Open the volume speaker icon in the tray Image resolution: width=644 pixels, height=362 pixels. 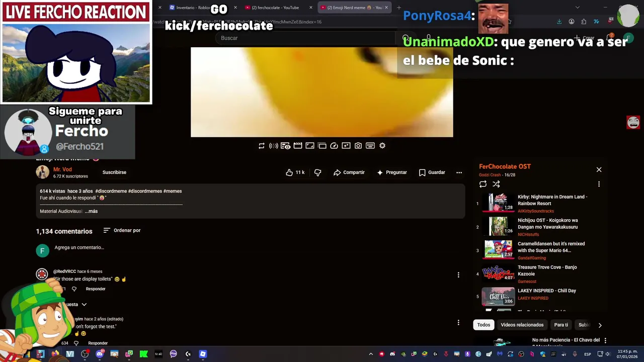(608, 354)
